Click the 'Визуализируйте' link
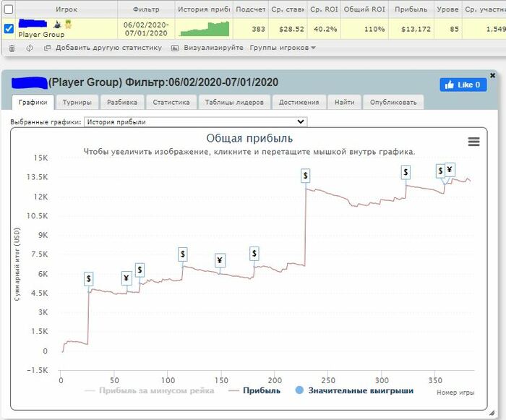This screenshot has height=420, width=506. click(x=213, y=48)
